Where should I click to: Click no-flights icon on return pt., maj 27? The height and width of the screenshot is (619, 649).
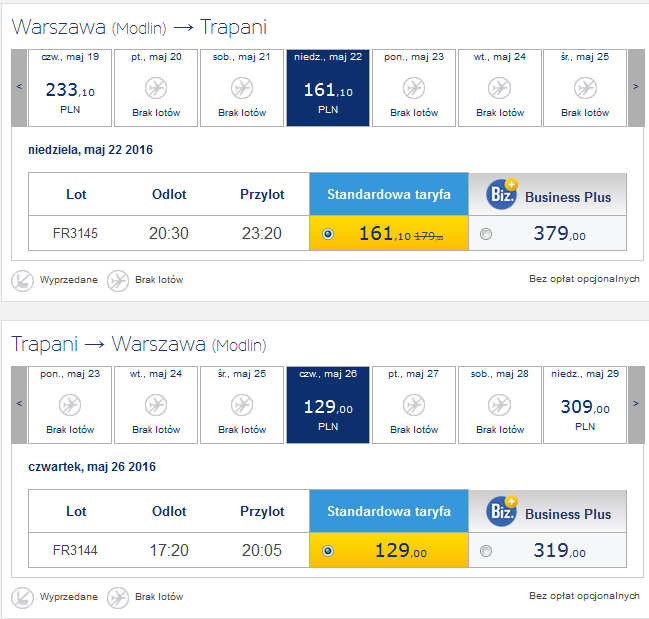414,404
